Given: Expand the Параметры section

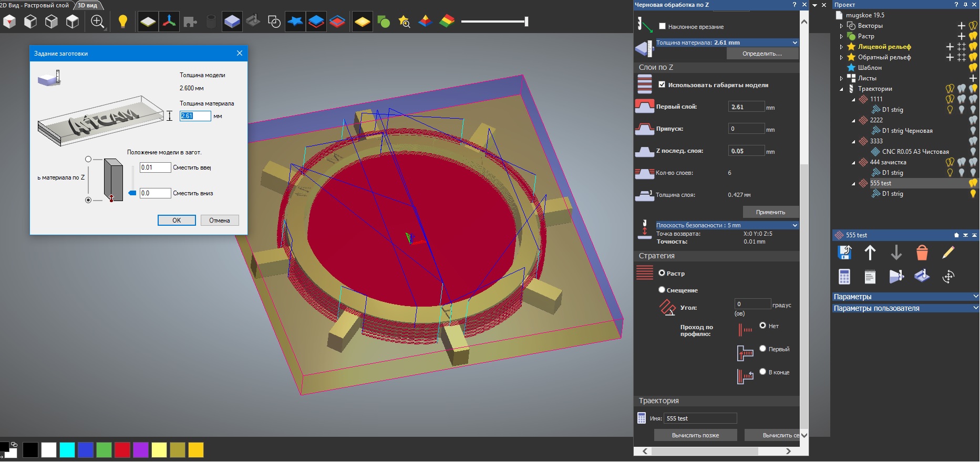Looking at the screenshot, I should pos(905,297).
